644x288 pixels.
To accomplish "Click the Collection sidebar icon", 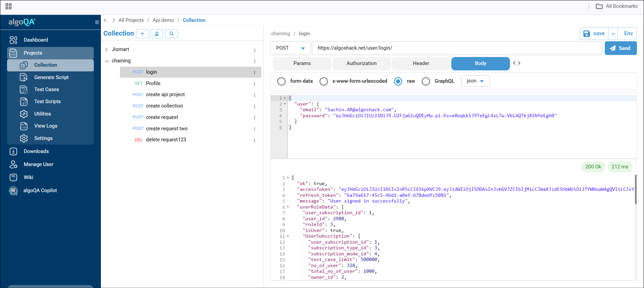I will coord(24,65).
